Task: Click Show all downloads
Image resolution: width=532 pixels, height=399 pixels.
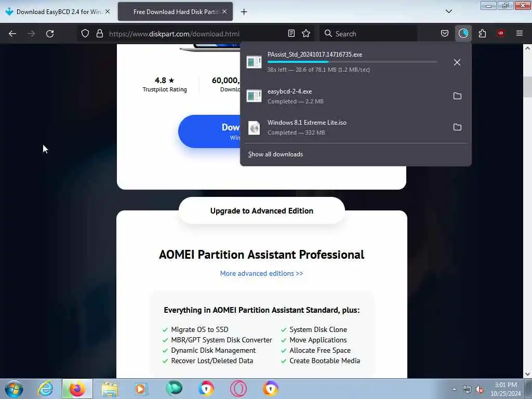Action: coord(275,154)
